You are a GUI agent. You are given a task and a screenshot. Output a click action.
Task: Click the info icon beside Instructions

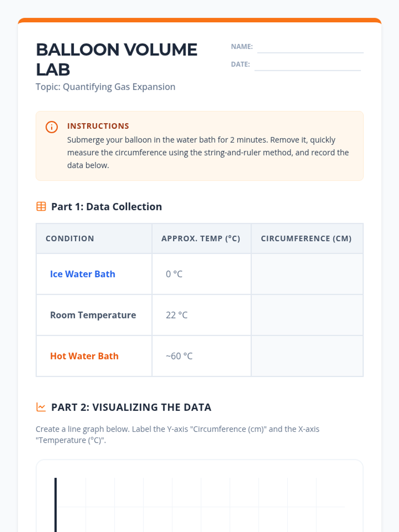tap(52, 127)
